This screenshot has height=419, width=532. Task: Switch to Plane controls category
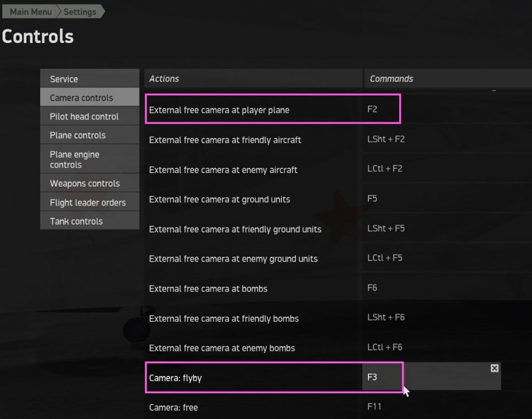pos(89,135)
